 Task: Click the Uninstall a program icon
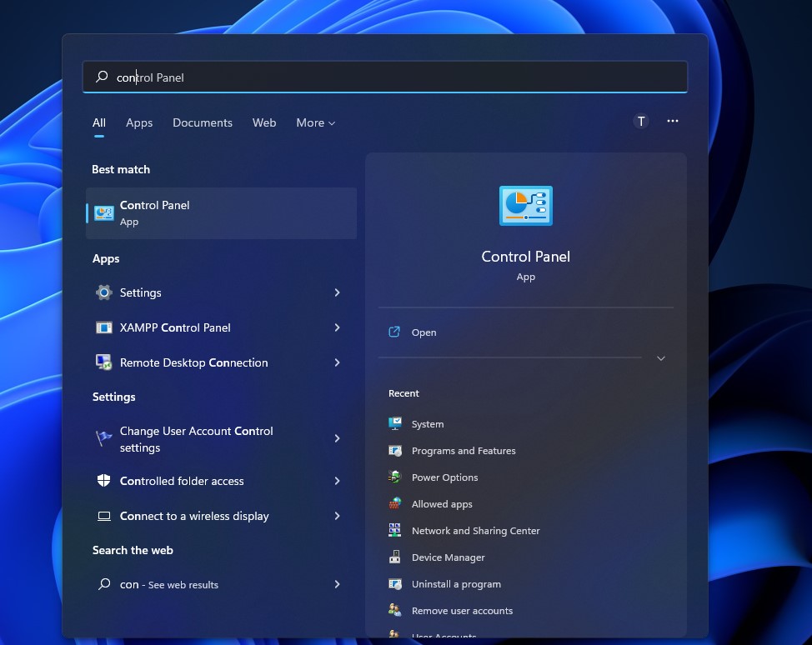tap(395, 584)
